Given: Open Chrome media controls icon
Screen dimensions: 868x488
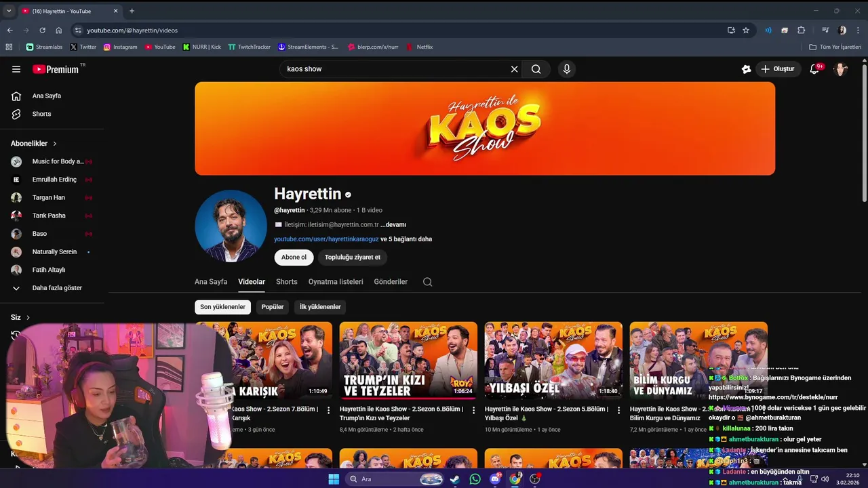Looking at the screenshot, I should pyautogui.click(x=825, y=30).
